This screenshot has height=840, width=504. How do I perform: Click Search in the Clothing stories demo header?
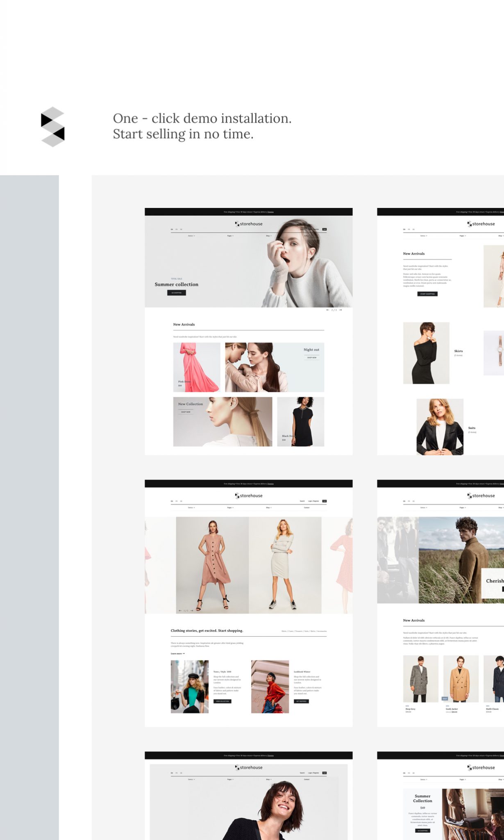point(302,501)
